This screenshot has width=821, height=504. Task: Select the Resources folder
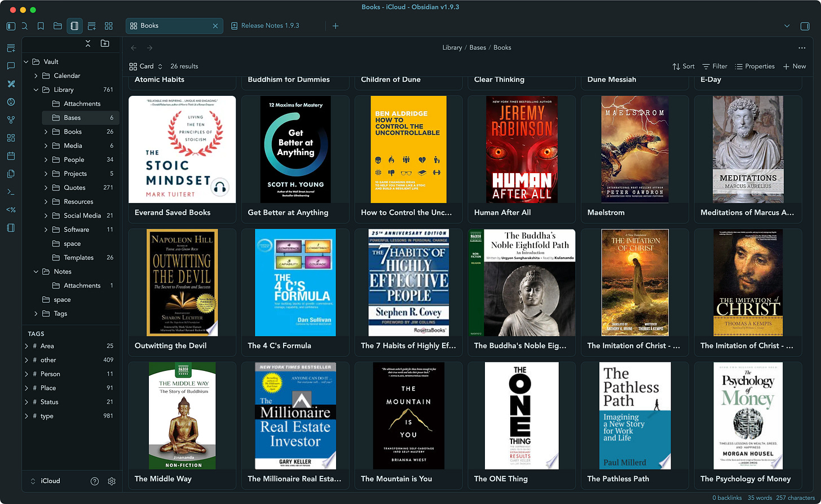[x=80, y=202]
